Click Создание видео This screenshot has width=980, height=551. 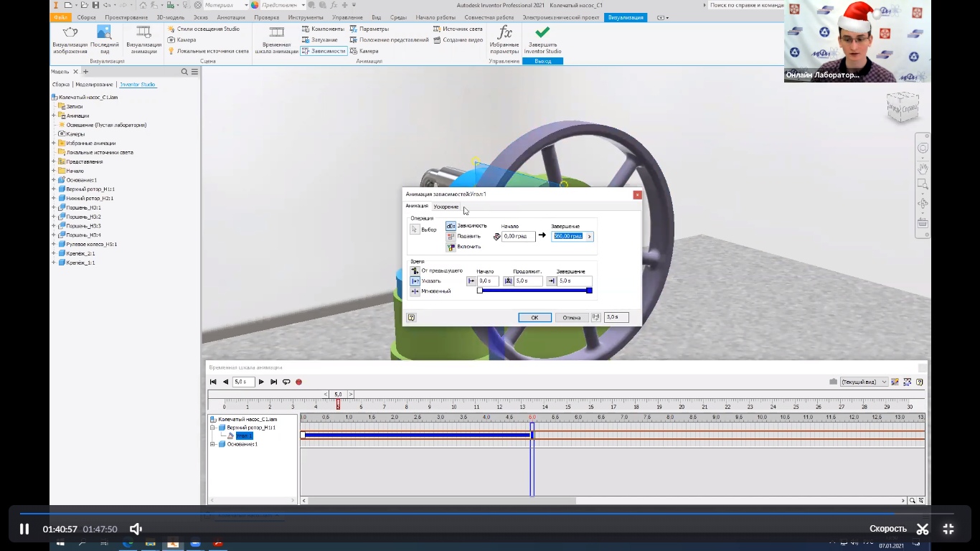(x=458, y=40)
